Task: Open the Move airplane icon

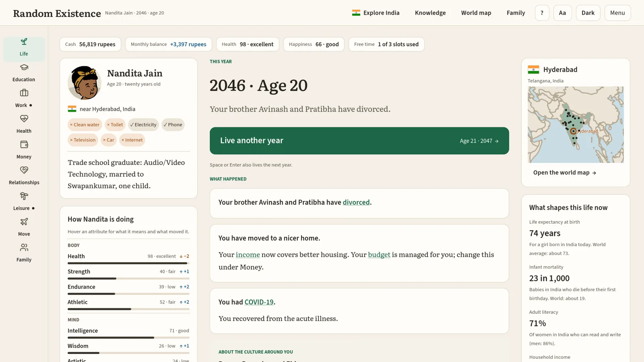Action: (x=24, y=222)
